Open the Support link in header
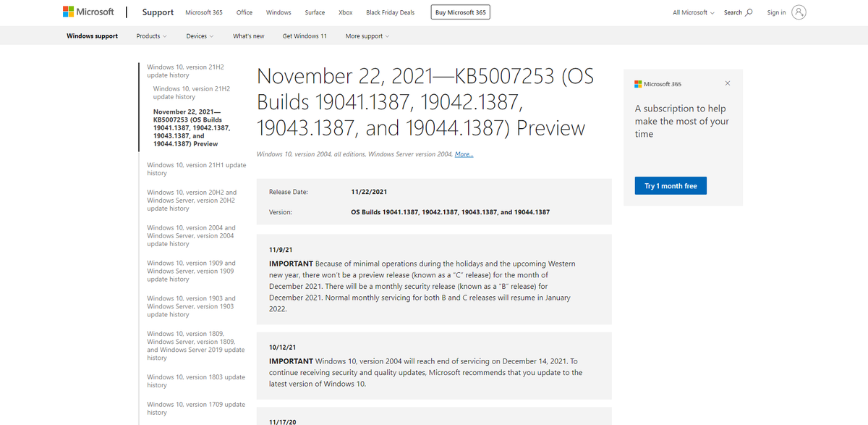 158,12
